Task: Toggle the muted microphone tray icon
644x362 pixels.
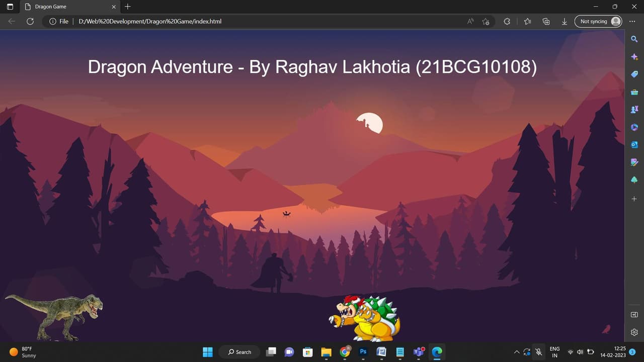Action: [539, 352]
